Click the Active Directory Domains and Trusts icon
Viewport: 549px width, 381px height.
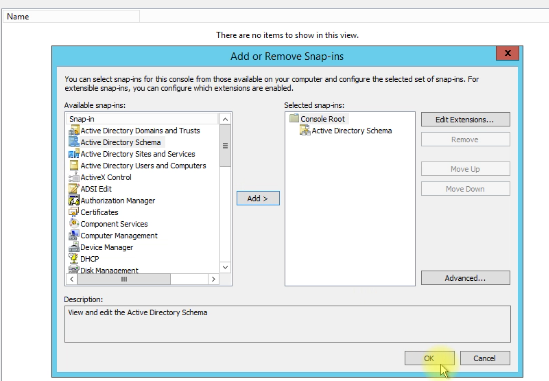(74, 131)
